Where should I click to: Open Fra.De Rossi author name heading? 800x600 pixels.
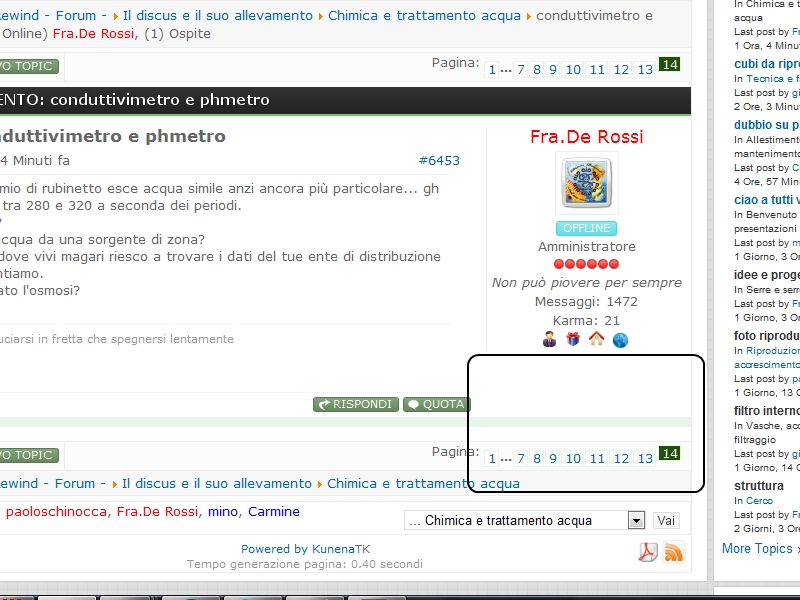(587, 137)
